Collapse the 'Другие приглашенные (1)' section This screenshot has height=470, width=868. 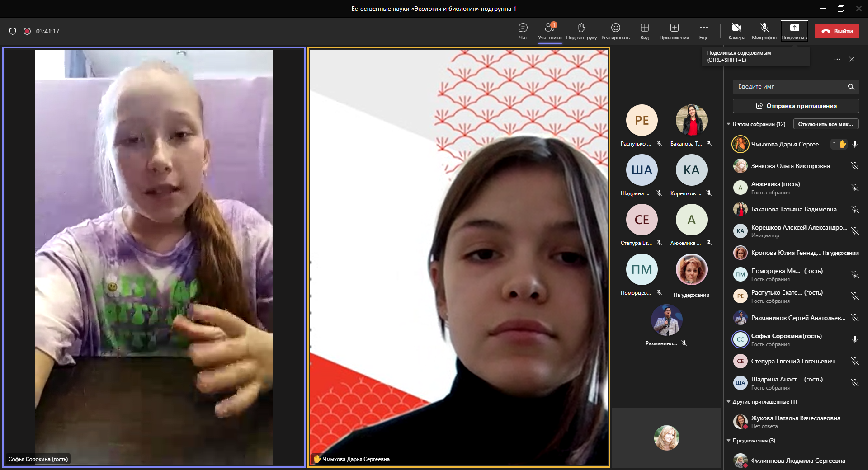pyautogui.click(x=729, y=402)
